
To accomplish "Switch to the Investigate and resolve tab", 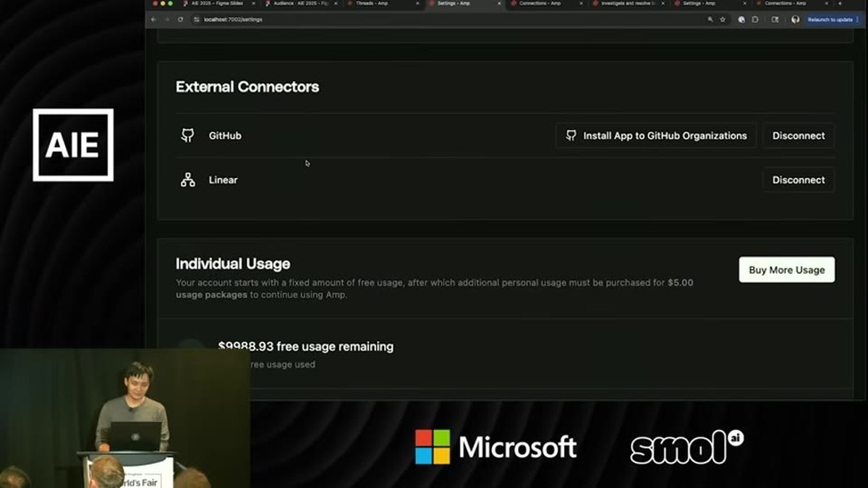I will point(625,4).
